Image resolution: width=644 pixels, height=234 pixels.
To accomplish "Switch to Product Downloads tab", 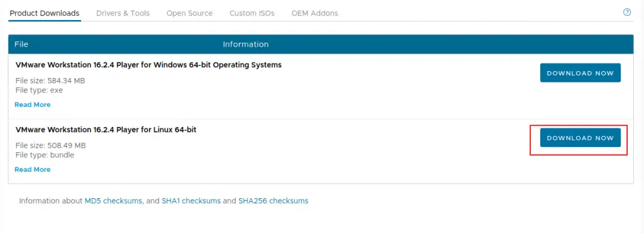I will pyautogui.click(x=45, y=13).
